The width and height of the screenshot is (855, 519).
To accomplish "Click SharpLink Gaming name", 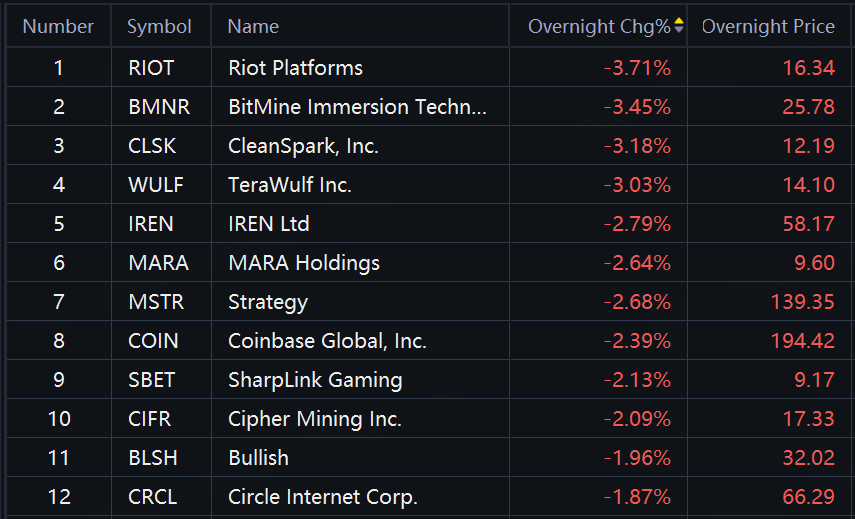I will click(x=315, y=380).
